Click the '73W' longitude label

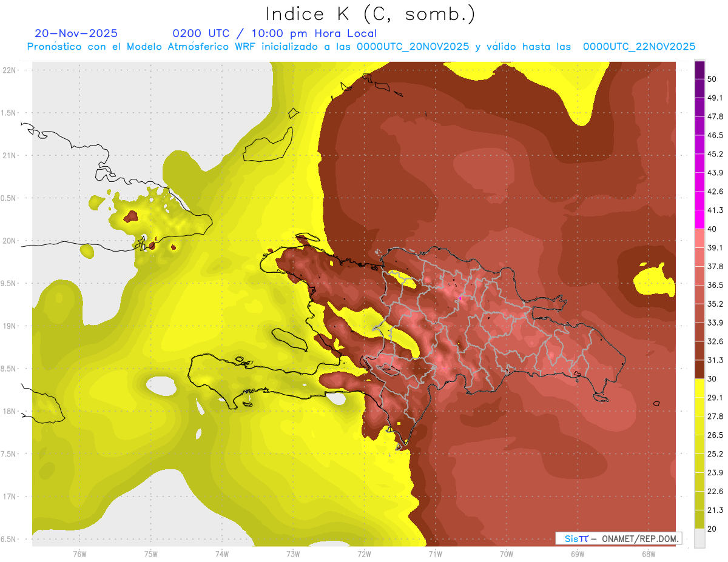(293, 554)
